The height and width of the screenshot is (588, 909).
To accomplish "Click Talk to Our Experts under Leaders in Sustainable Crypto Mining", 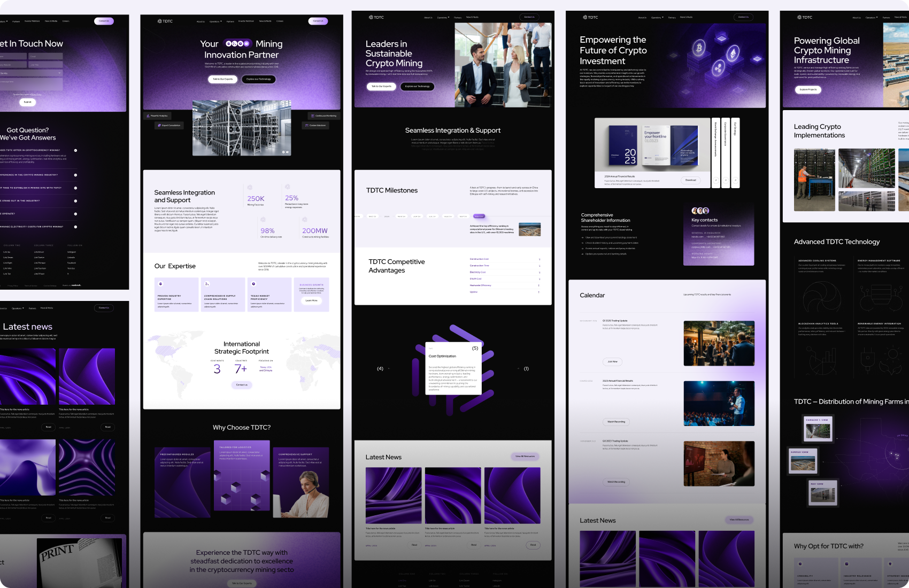I will 381,86.
